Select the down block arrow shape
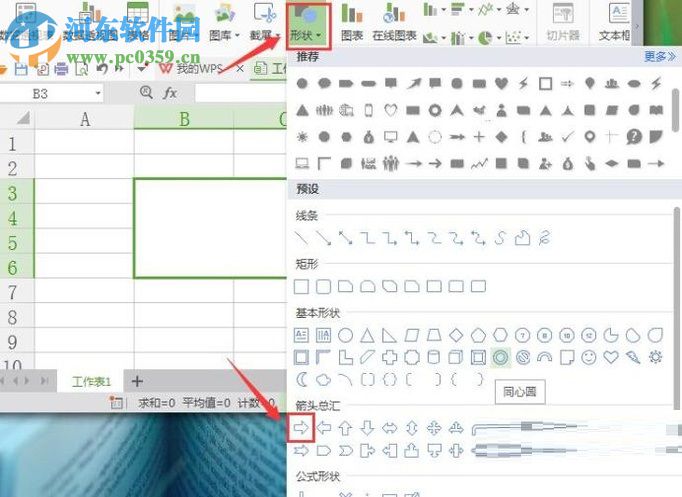682x497 pixels. (368, 428)
